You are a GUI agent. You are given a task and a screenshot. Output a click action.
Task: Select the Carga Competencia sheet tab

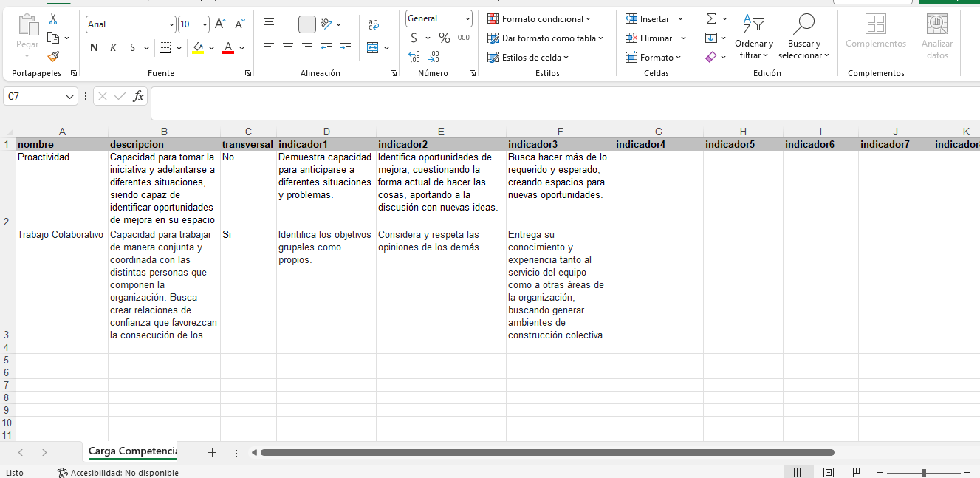[x=133, y=451]
